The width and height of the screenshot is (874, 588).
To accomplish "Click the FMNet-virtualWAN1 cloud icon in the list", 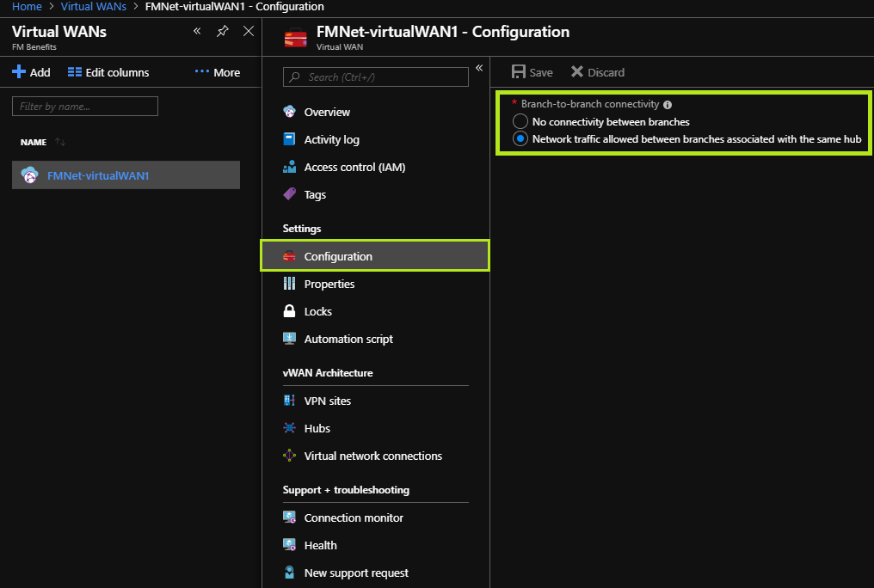I will (x=29, y=175).
